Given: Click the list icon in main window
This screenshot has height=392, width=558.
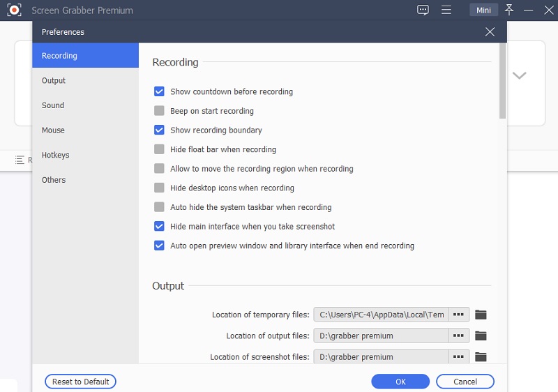Looking at the screenshot, I should tap(20, 160).
